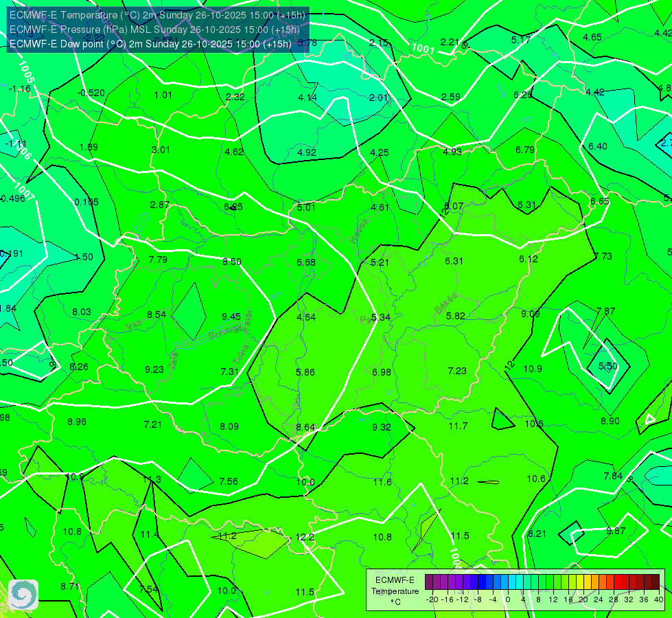Viewport: 672px width, 618px height.
Task: Click the grid value '5.21'
Action: point(380,262)
